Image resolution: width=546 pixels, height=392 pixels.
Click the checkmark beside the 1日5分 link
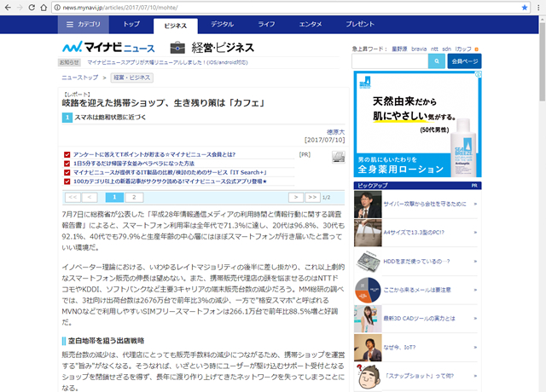pos(67,163)
